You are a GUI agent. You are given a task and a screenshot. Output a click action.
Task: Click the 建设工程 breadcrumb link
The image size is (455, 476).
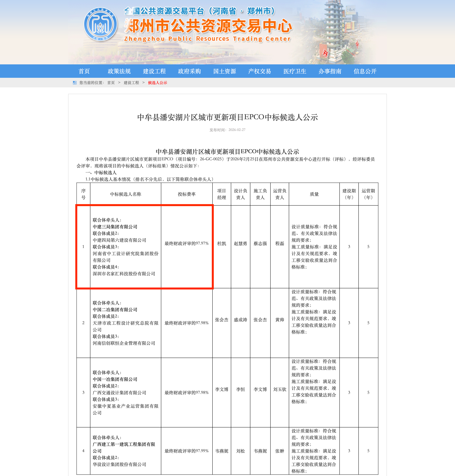pos(131,83)
